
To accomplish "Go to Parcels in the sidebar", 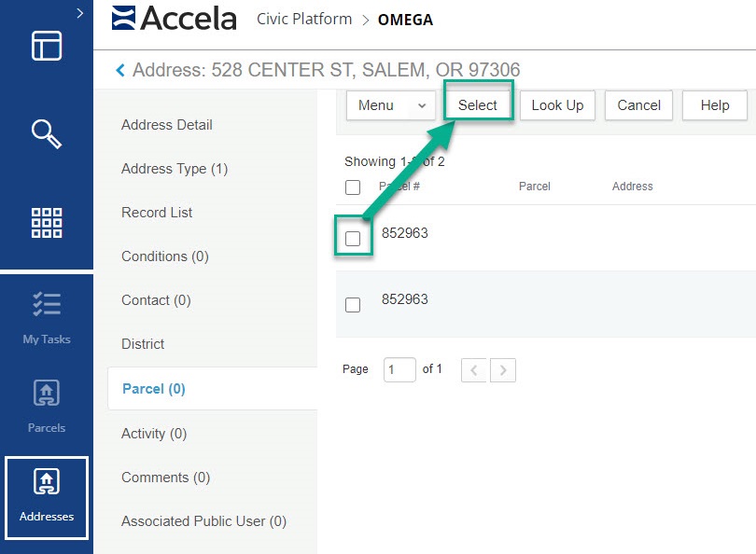I will (x=47, y=406).
